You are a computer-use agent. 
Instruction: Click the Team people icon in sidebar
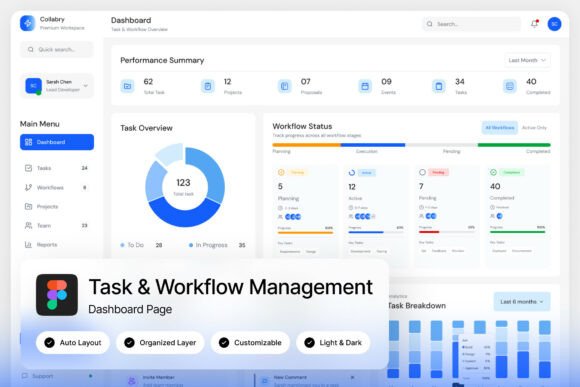pyautogui.click(x=28, y=225)
